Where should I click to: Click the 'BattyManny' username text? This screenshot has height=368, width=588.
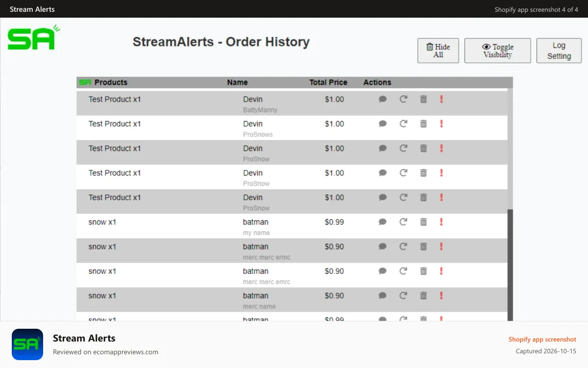(260, 110)
